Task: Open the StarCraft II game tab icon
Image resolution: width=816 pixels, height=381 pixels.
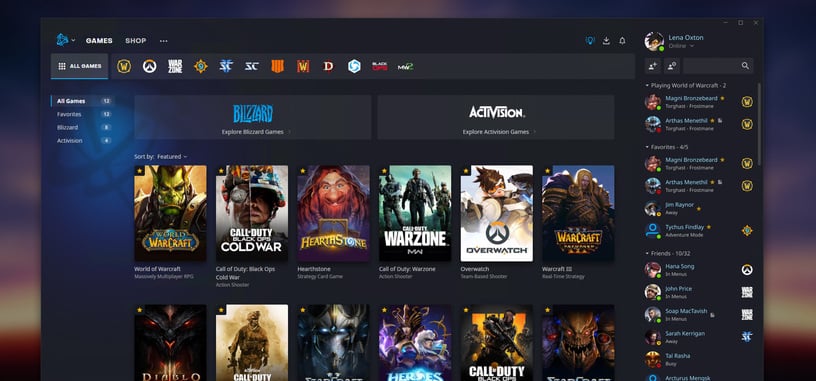Action: (x=226, y=66)
